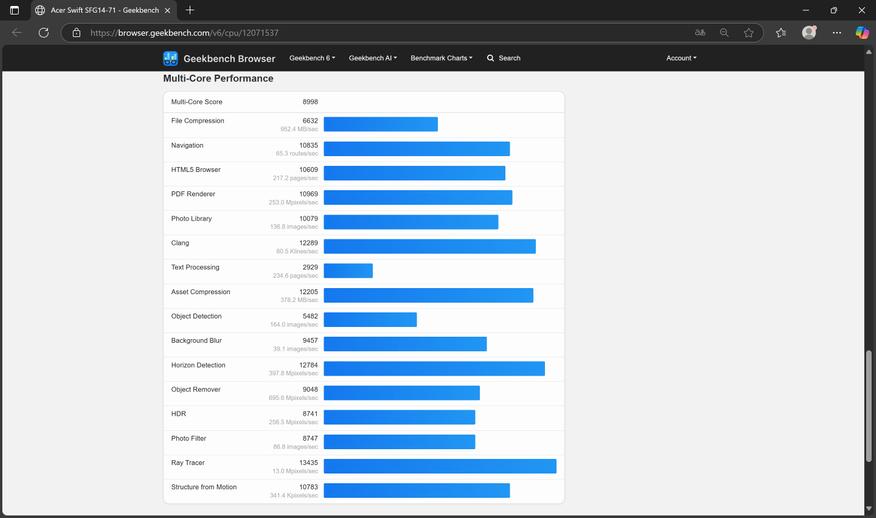876x518 pixels.
Task: Select the Acer Swift SFG14-71 Geekbench tab
Action: (104, 10)
